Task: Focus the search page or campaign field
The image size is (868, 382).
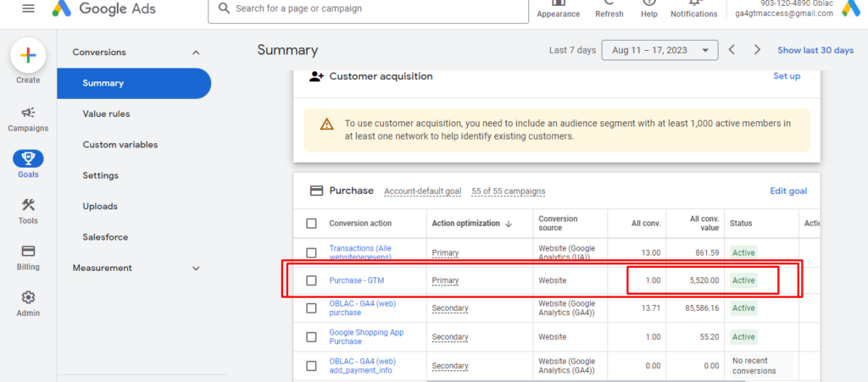Action: coord(368,10)
